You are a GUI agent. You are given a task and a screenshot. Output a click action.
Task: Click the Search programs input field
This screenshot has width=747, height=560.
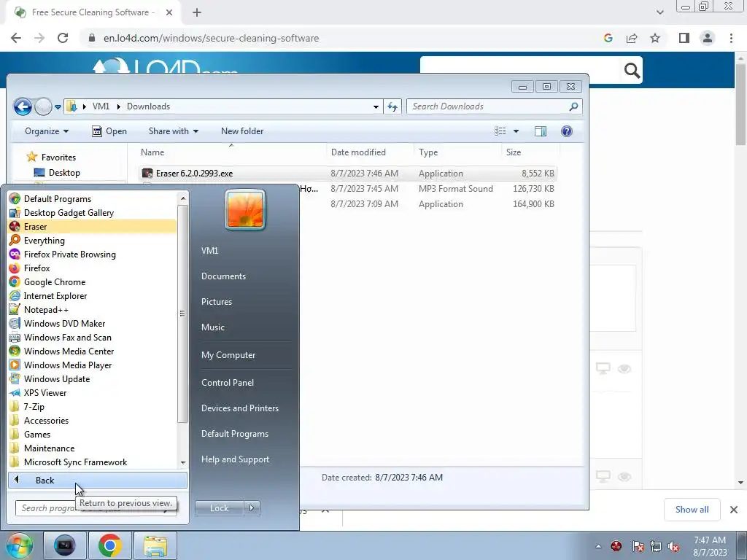point(96,508)
